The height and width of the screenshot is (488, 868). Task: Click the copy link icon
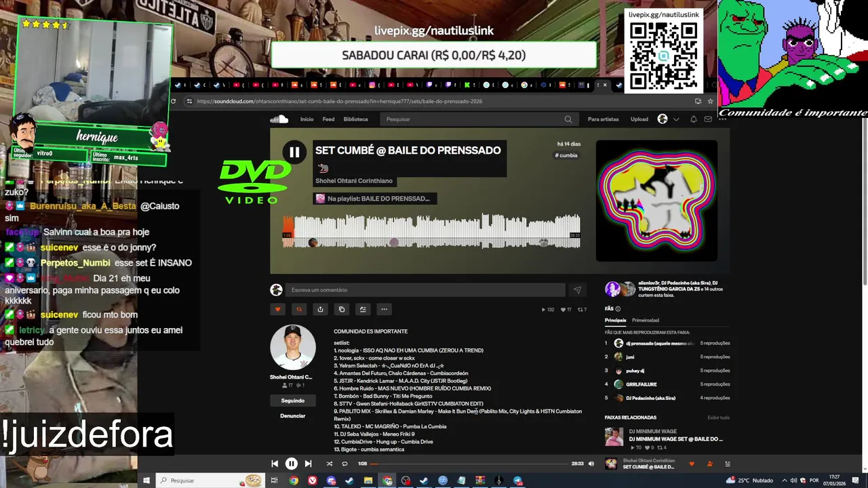(x=341, y=309)
